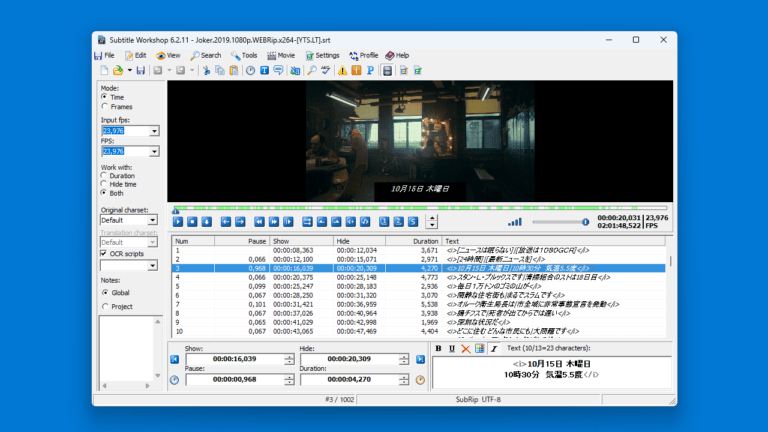Open the Settings menu
The width and height of the screenshot is (768, 432).
[x=323, y=55]
